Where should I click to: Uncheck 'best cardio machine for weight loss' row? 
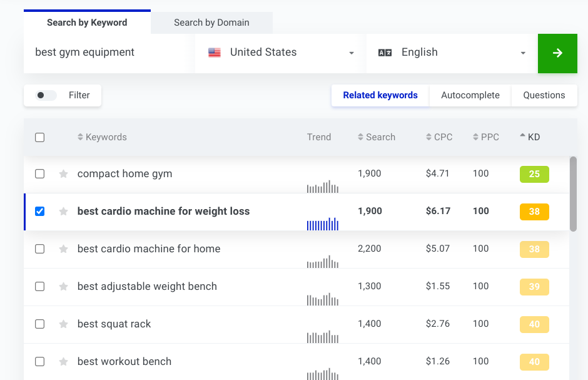coord(40,212)
